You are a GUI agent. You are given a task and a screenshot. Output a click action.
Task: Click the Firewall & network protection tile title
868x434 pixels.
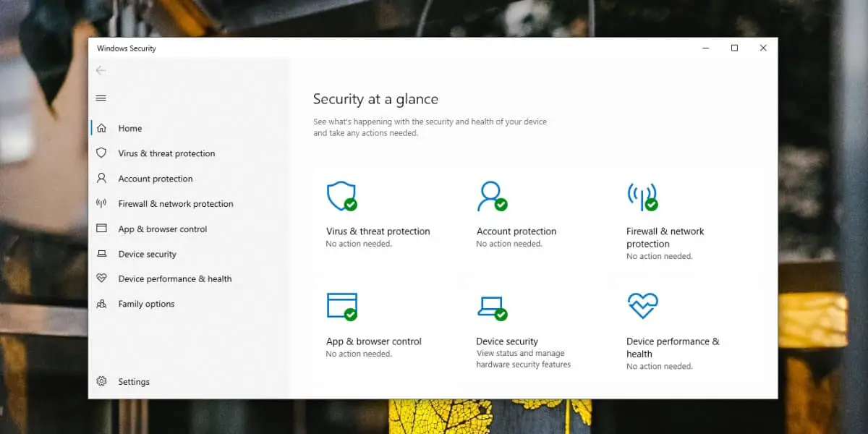click(x=665, y=237)
